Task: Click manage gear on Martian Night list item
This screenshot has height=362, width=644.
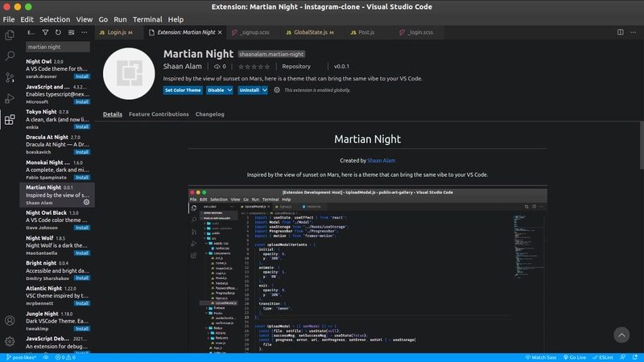Action: tap(86, 203)
